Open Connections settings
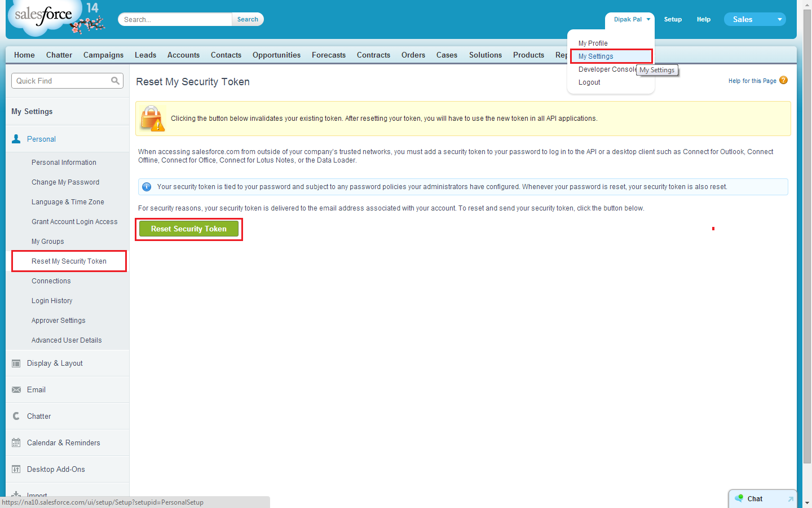This screenshot has width=812, height=508. pos(51,281)
